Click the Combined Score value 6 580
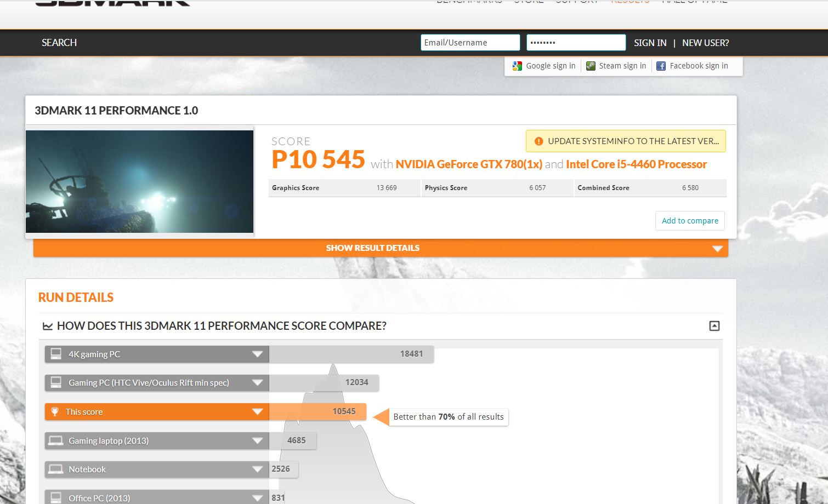This screenshot has height=504, width=828. [x=690, y=188]
